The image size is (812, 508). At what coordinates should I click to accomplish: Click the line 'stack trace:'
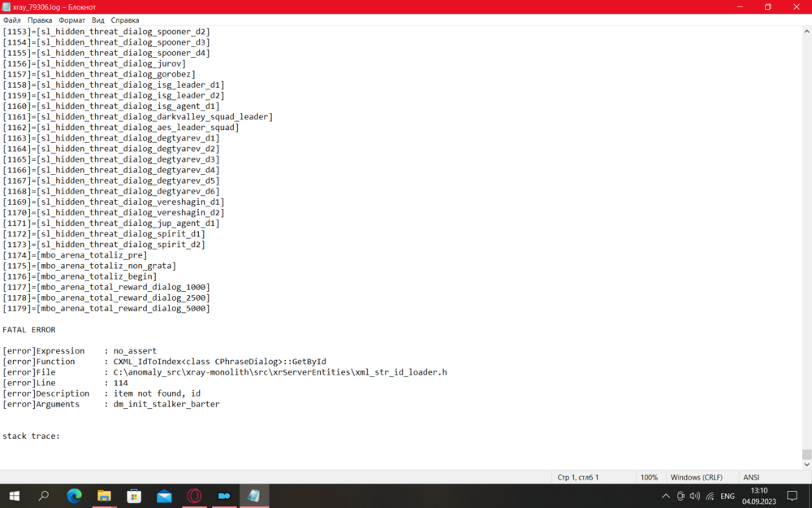tap(31, 436)
